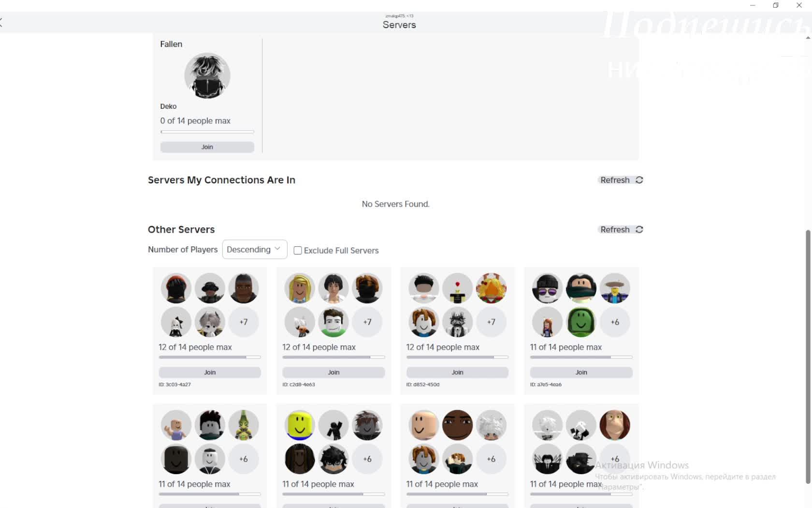Join the Fallen private server
This screenshot has height=508, width=812.
(207, 147)
